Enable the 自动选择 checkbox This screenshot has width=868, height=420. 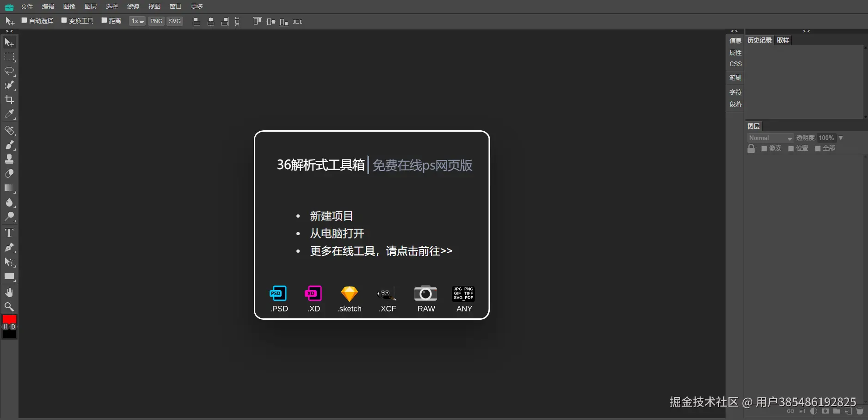tap(25, 20)
